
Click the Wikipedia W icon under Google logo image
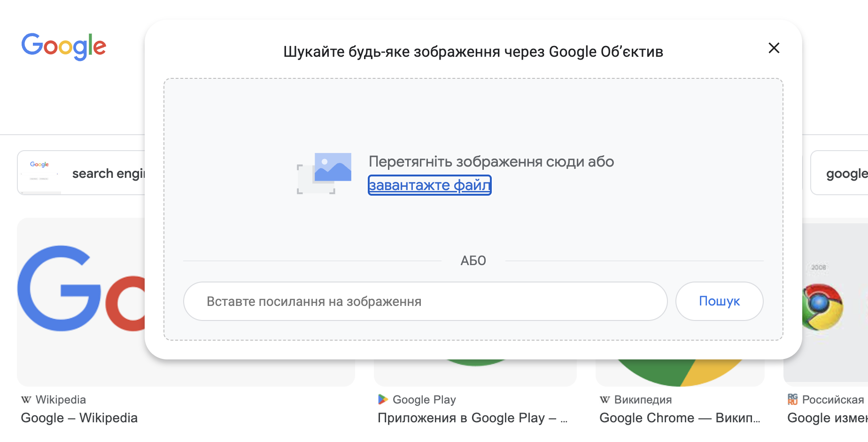pos(26,400)
